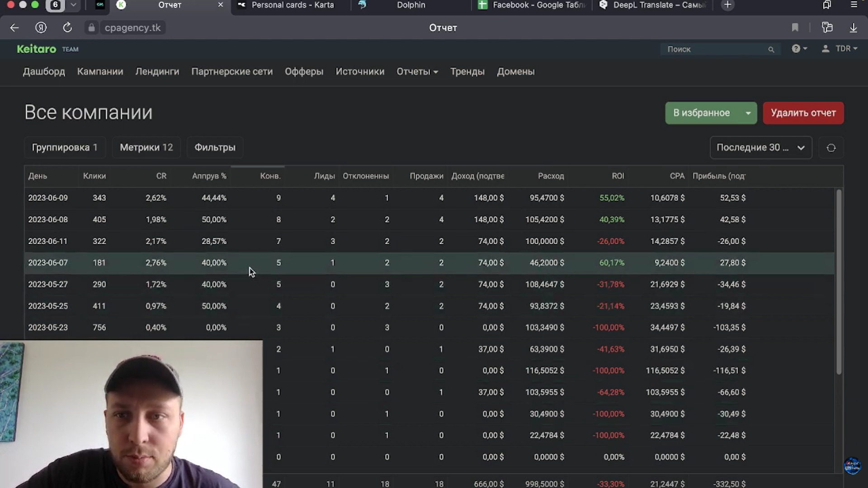Screen dimensions: 868x488
Task: Sort by the CPA column header
Action: 677,176
